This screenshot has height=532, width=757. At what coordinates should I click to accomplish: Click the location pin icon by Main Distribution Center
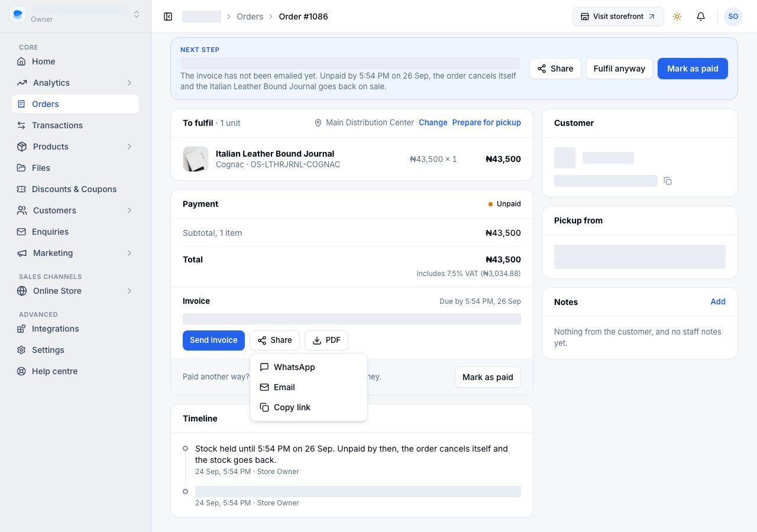(x=318, y=123)
